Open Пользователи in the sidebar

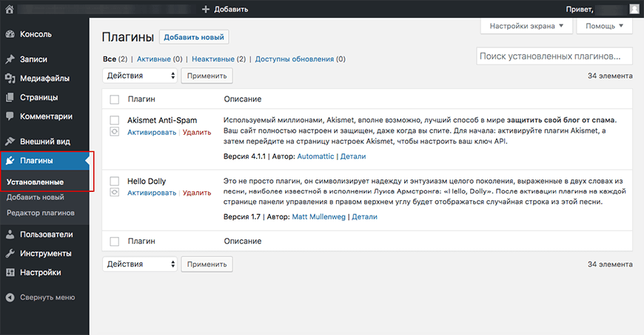[47, 234]
